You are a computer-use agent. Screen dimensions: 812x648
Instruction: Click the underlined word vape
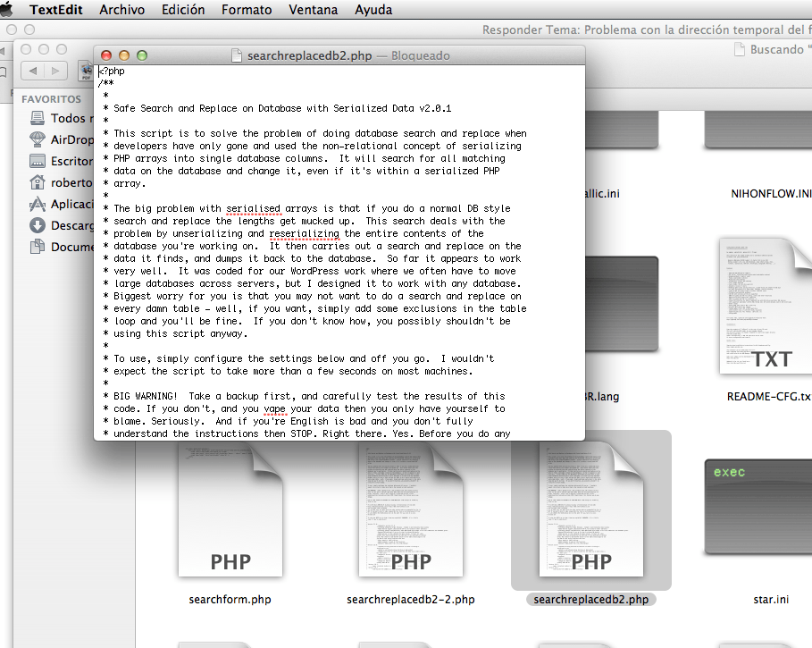274,408
